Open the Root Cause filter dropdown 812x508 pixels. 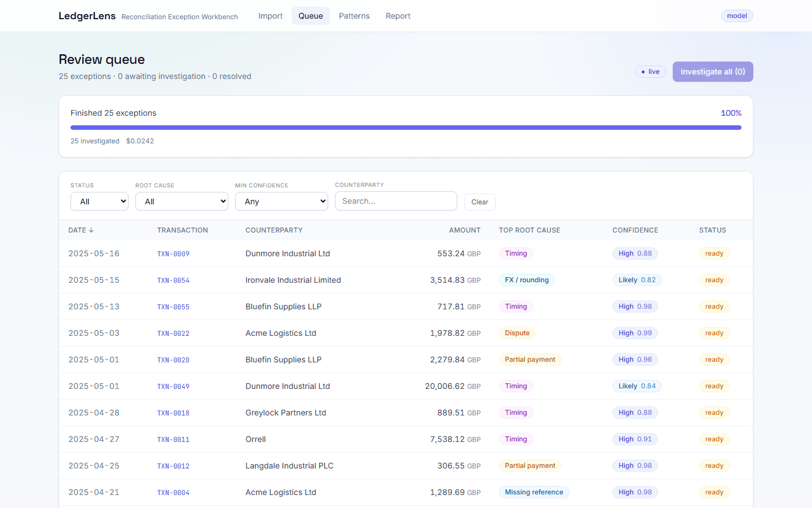click(182, 202)
